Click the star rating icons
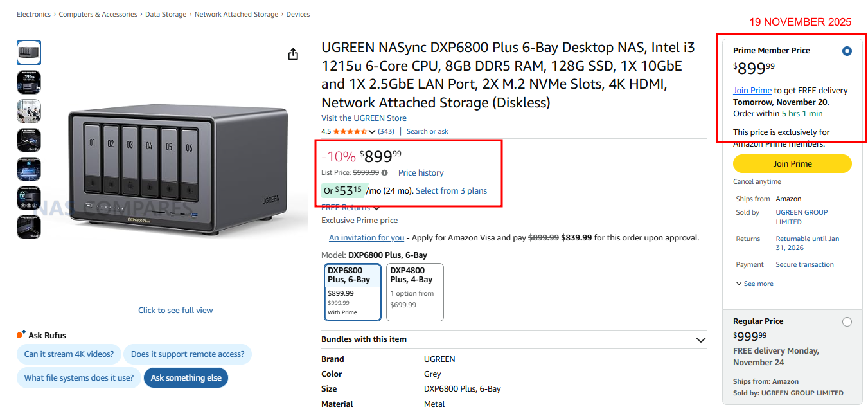This screenshot has width=868, height=414. point(350,131)
